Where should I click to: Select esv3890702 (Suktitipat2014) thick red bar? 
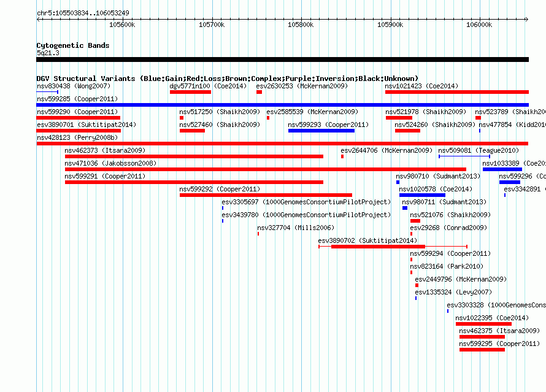378,247
